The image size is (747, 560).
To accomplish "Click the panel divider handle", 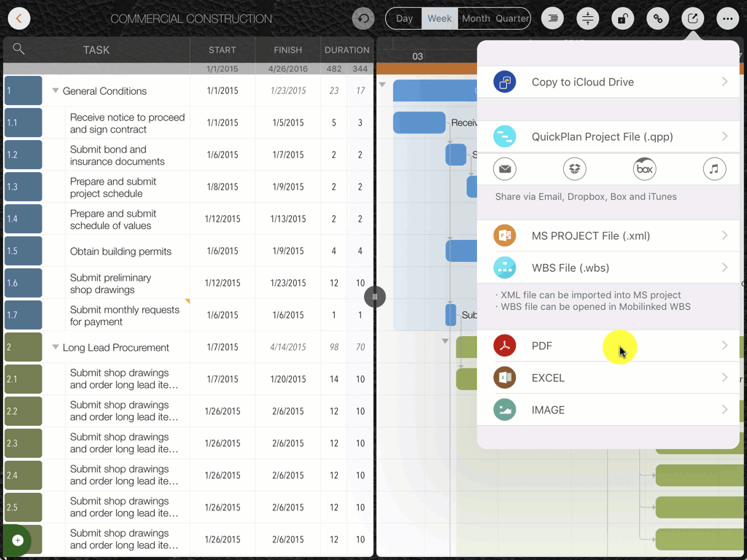I will pyautogui.click(x=375, y=297).
